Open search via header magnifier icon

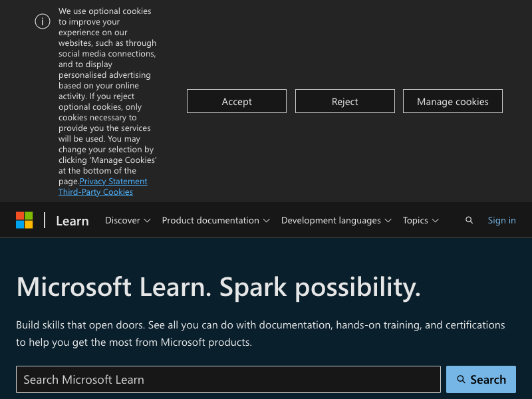point(469,220)
